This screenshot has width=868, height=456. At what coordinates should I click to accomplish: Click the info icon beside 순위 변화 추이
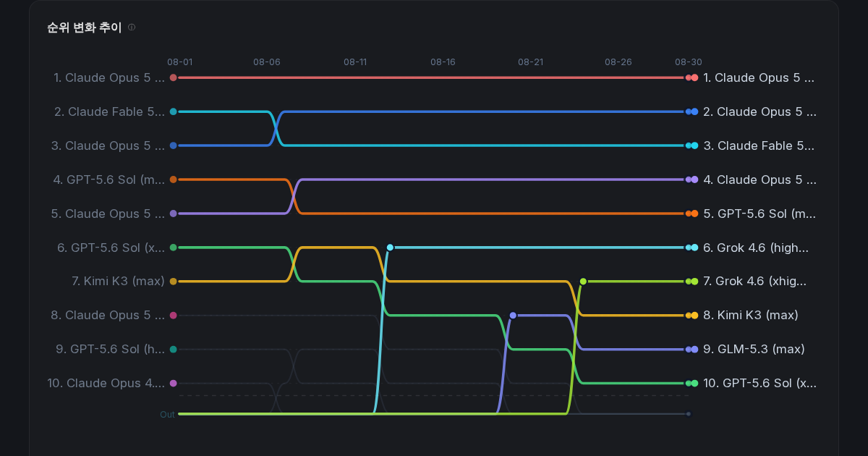[132, 28]
